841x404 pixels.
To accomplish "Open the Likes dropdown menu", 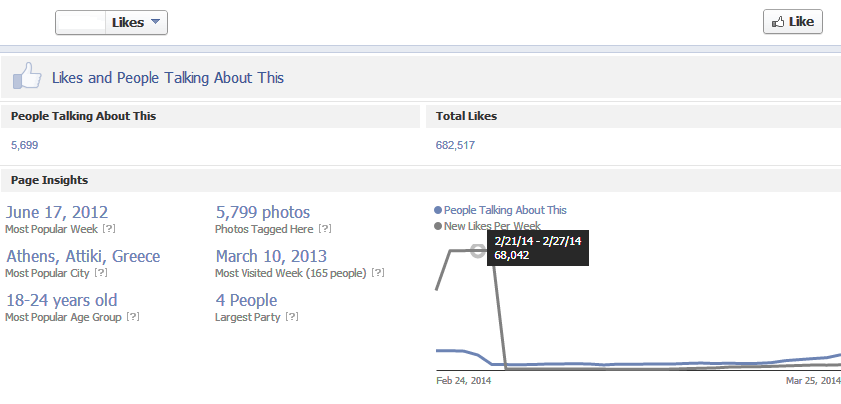I will pos(136,23).
